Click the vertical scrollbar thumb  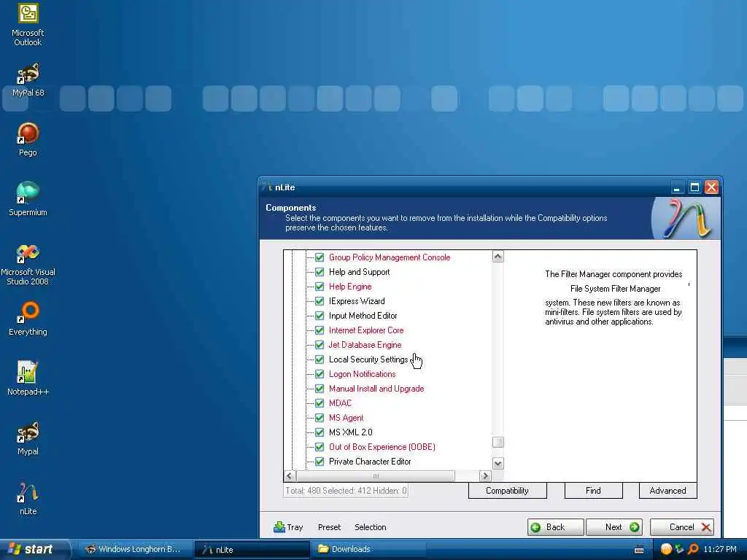tap(498, 442)
